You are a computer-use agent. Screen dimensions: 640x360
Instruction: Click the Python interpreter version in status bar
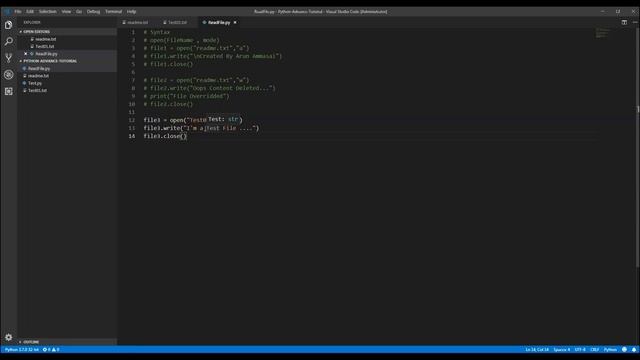(22, 350)
